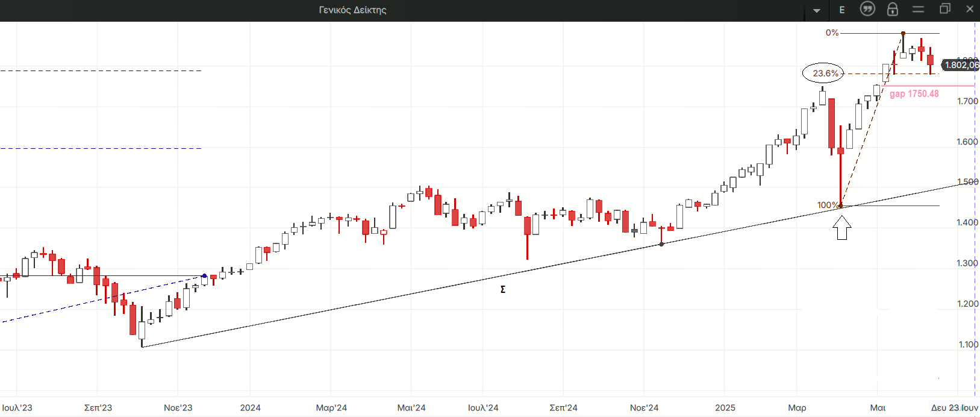Image resolution: width=980 pixels, height=417 pixels.
Task: Open the dropdown arrow in the title bar
Action: pos(817,10)
